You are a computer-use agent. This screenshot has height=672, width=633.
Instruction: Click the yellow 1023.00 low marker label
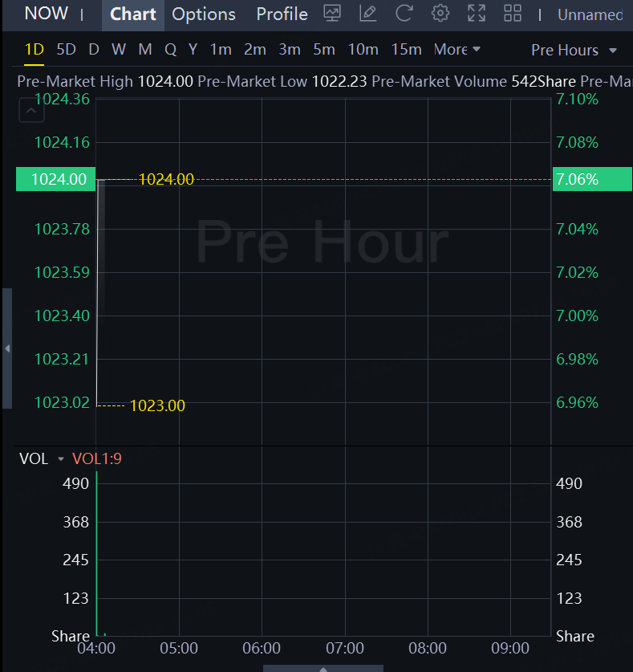click(157, 405)
